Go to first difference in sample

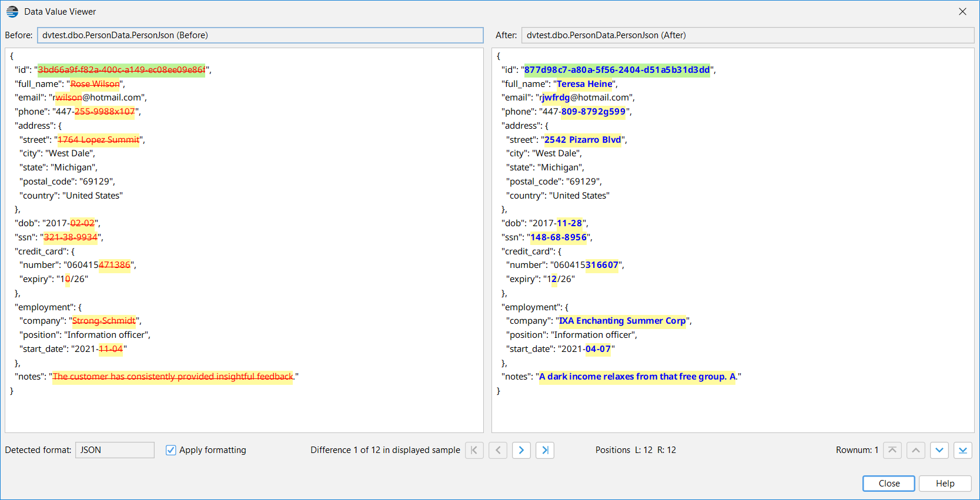(x=474, y=450)
